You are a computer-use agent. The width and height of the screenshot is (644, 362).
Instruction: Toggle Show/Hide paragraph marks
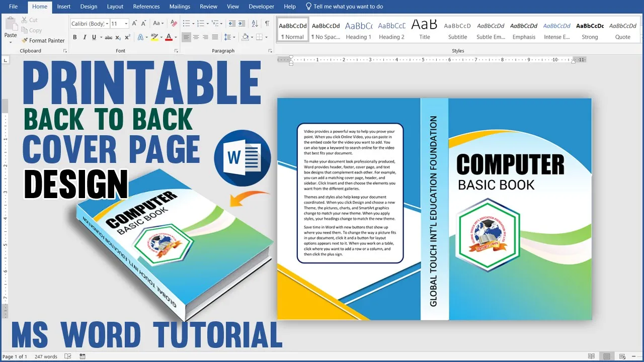click(x=267, y=24)
